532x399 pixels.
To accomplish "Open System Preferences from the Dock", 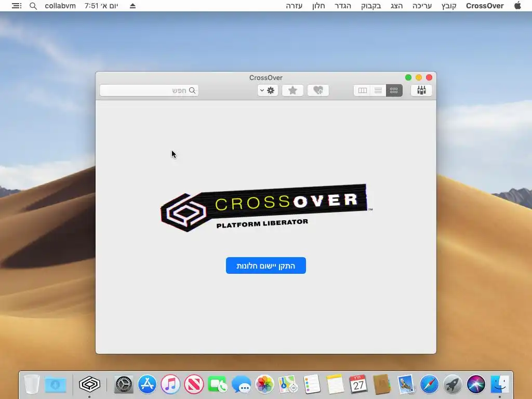I will pos(124,384).
